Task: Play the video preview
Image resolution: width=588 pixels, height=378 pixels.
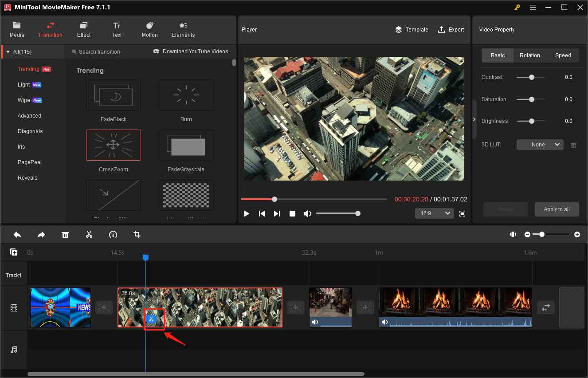Action: [x=247, y=214]
